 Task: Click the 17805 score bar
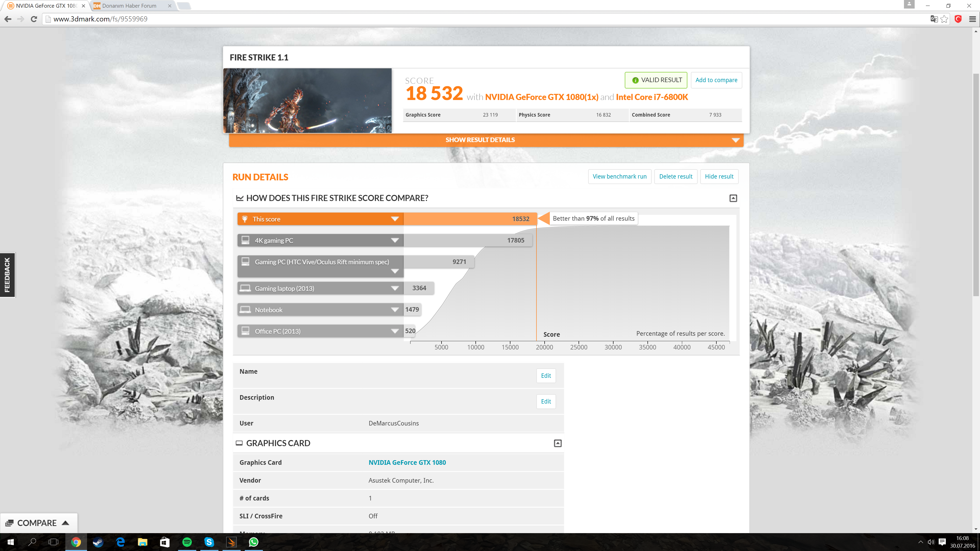[468, 240]
